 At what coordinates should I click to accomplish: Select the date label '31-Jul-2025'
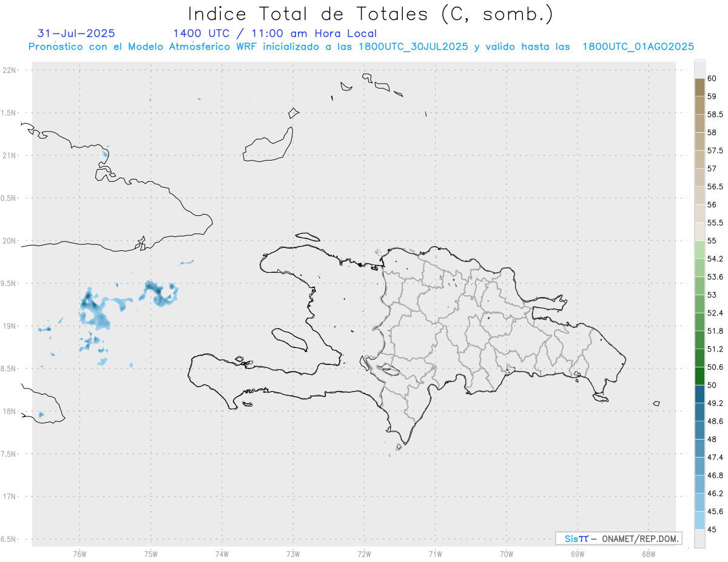tap(76, 33)
